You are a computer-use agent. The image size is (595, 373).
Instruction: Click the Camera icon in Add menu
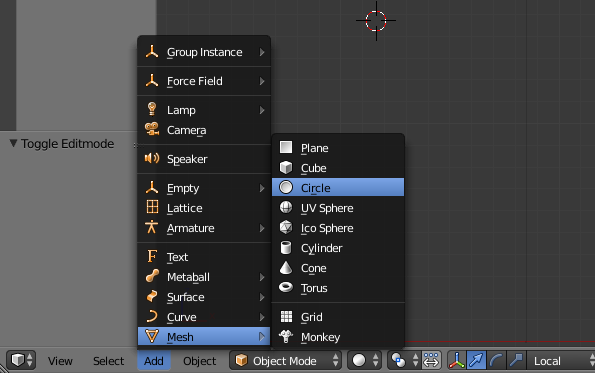[152, 129]
